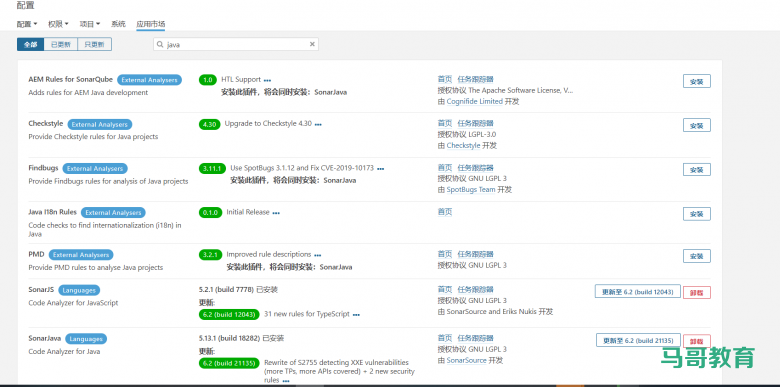
Task: Click version badge 1.0 for AEM Rules
Action: (x=208, y=80)
